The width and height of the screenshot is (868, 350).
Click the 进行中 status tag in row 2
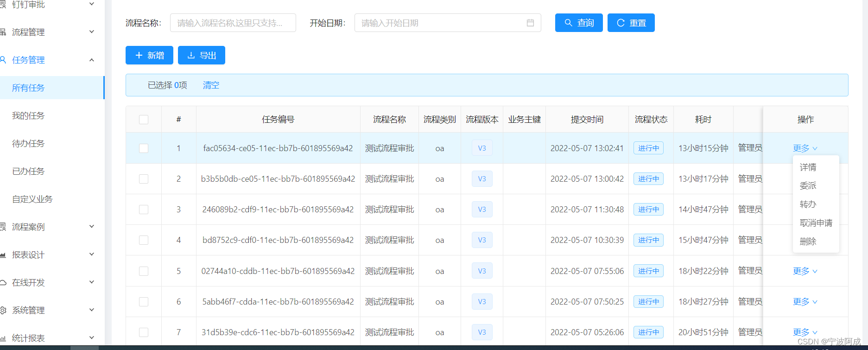pyautogui.click(x=648, y=178)
